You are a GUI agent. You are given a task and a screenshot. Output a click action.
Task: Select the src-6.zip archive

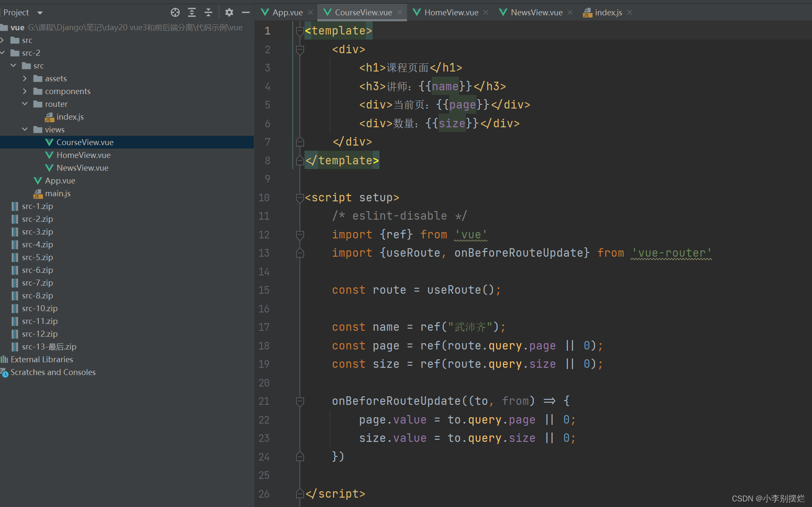tap(127, 270)
